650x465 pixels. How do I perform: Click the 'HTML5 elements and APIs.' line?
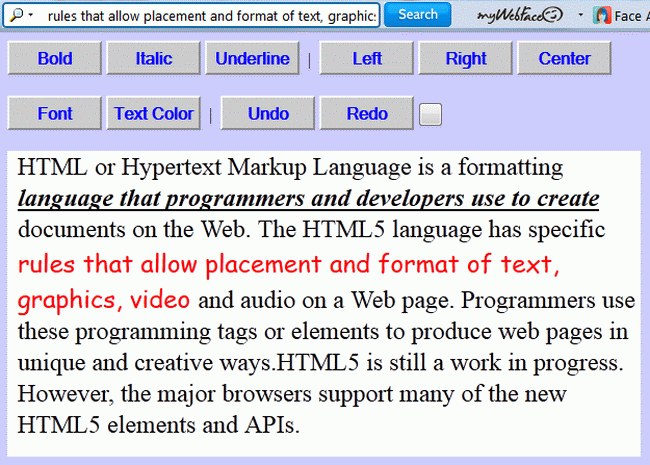(x=158, y=425)
